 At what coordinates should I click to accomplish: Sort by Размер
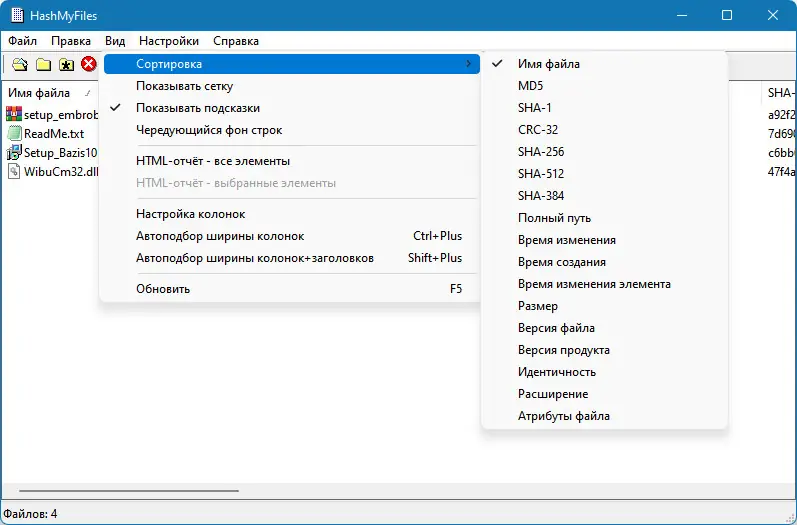click(x=604, y=306)
